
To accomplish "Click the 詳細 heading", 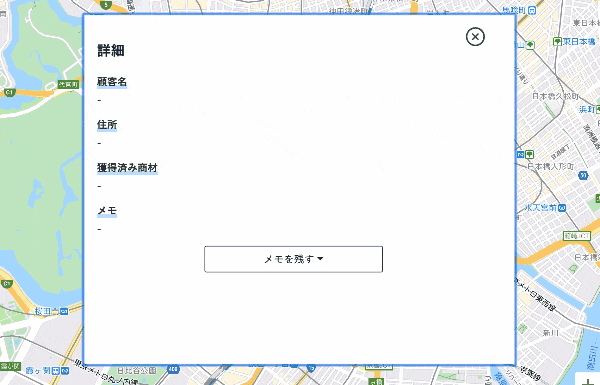I will (111, 51).
